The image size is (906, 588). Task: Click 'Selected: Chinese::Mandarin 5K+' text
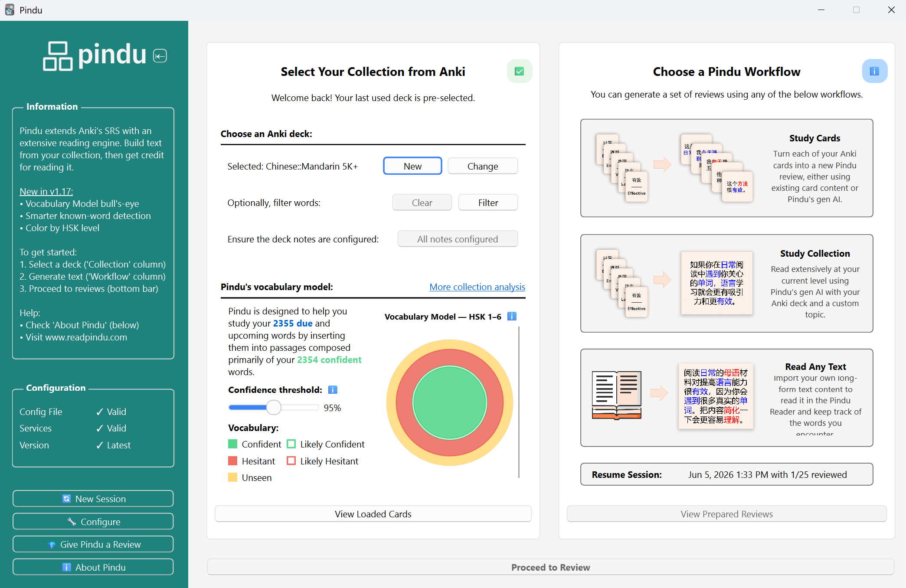293,167
